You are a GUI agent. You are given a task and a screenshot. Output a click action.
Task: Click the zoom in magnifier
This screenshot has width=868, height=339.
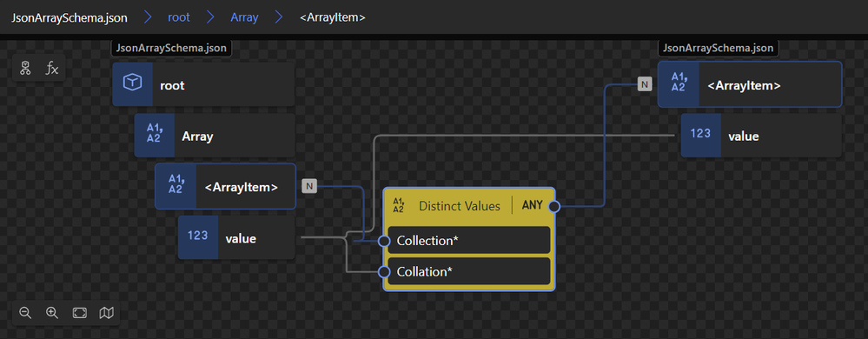(x=52, y=313)
